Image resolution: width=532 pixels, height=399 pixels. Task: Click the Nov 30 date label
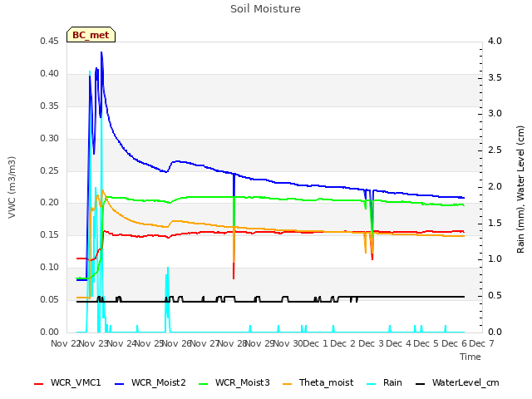[x=288, y=343]
